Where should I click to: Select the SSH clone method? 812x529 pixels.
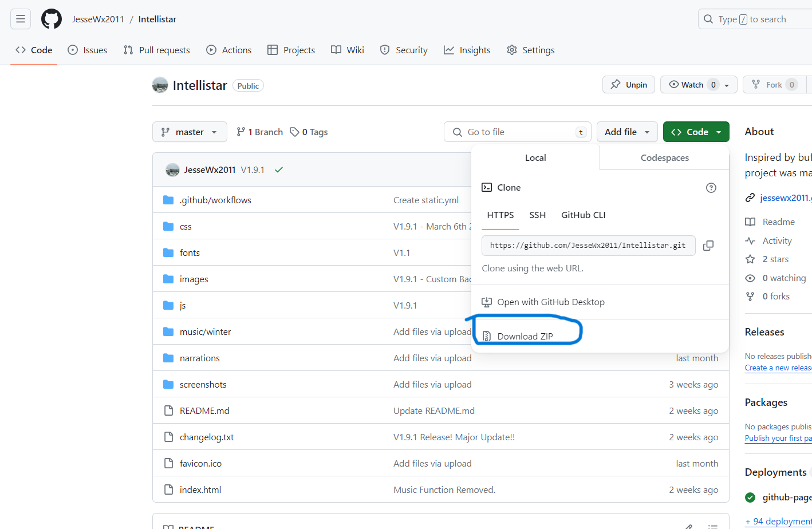[x=537, y=215]
